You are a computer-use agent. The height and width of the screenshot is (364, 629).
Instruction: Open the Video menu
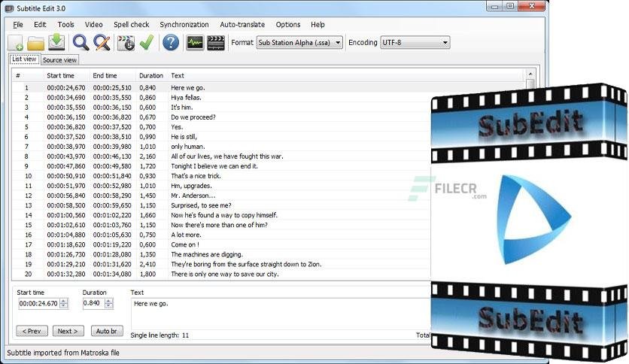(x=94, y=25)
